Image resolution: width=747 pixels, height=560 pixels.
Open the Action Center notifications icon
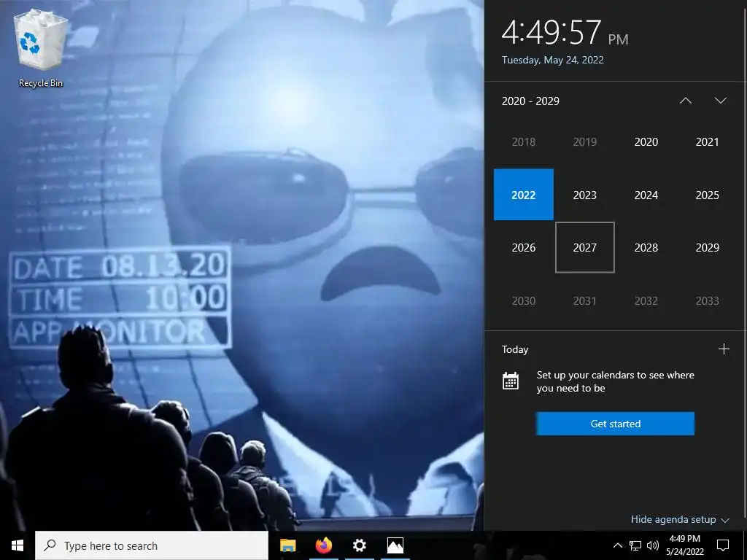[723, 545]
